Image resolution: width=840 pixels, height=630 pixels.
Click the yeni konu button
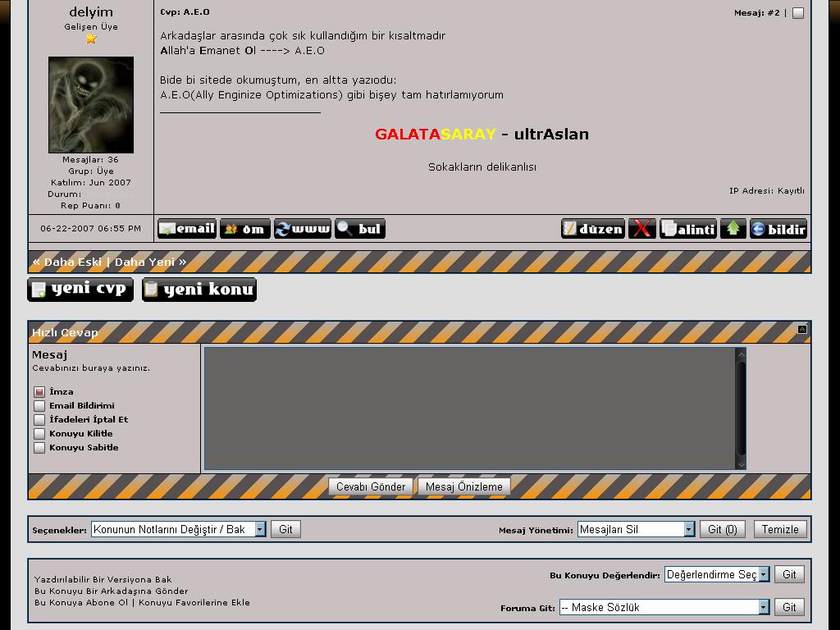point(199,290)
